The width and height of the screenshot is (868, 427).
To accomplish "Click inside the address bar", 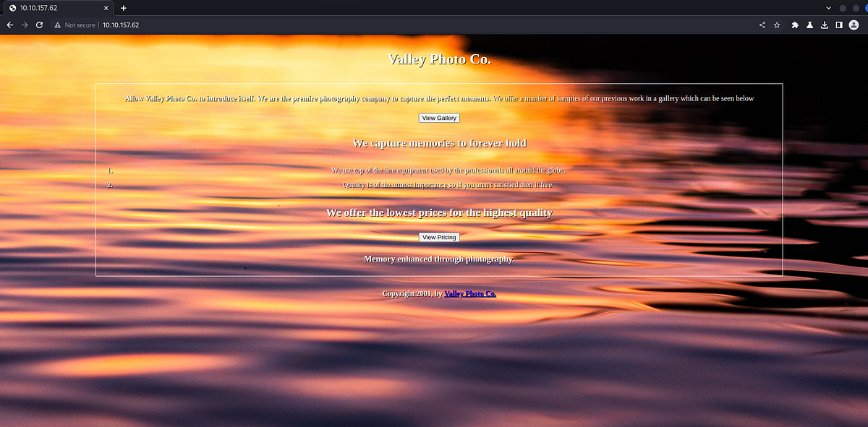I will (217, 24).
